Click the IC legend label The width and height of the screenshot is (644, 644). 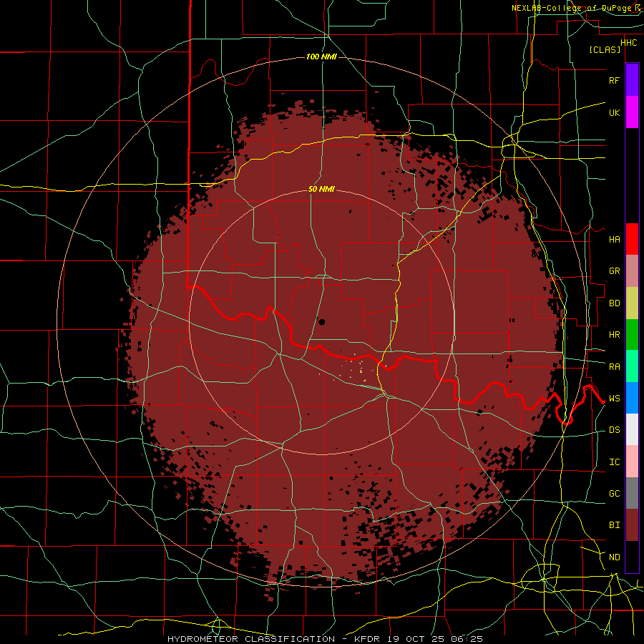point(614,462)
